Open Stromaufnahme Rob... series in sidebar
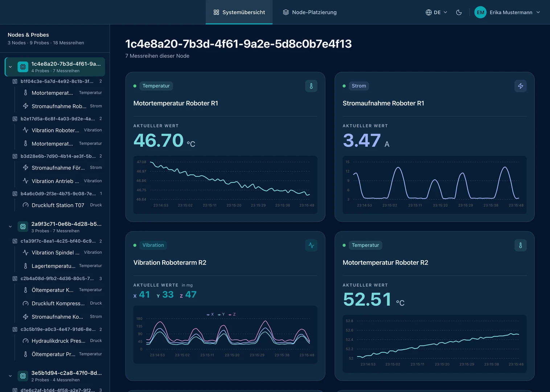This screenshot has height=392, width=550. click(62, 106)
